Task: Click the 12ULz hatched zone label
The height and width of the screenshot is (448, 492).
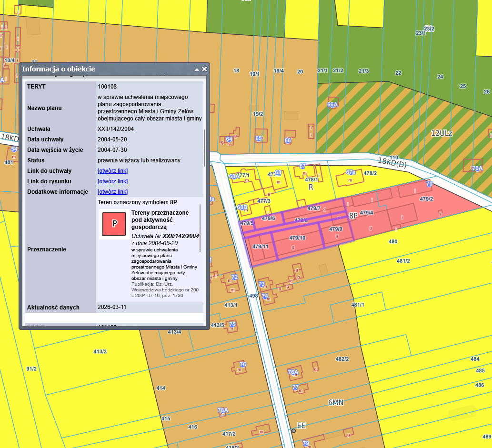Action: point(441,133)
